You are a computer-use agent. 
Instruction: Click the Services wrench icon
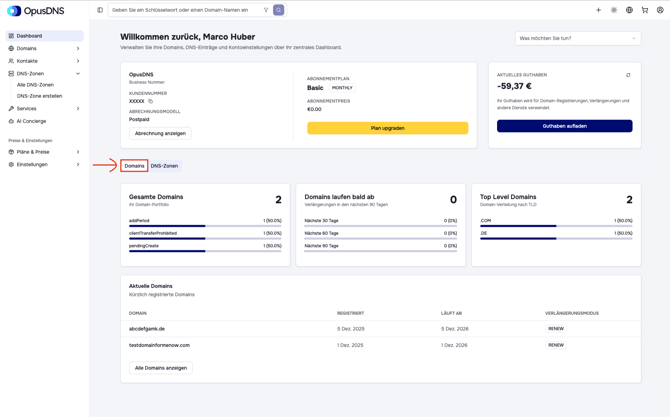coord(11,109)
